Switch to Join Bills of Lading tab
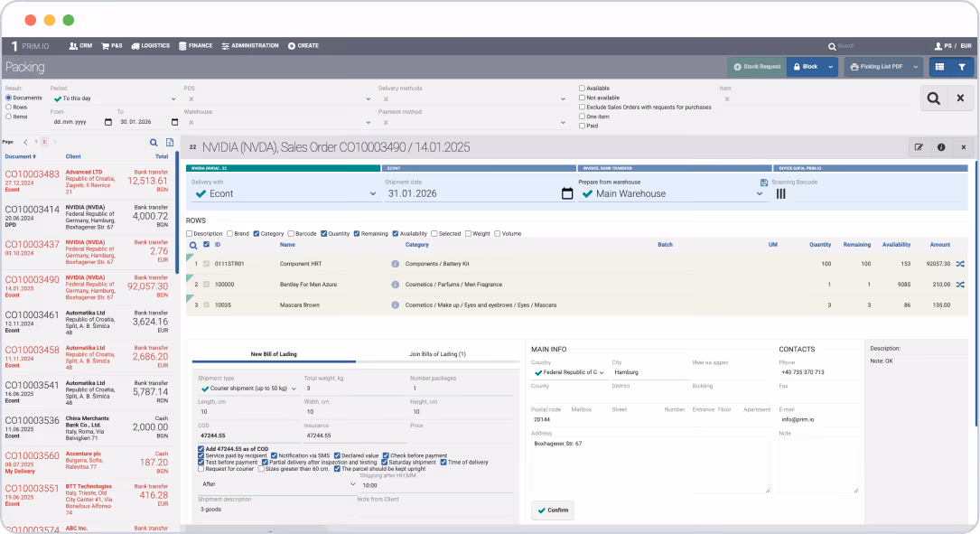Image resolution: width=980 pixels, height=534 pixels. [x=437, y=354]
